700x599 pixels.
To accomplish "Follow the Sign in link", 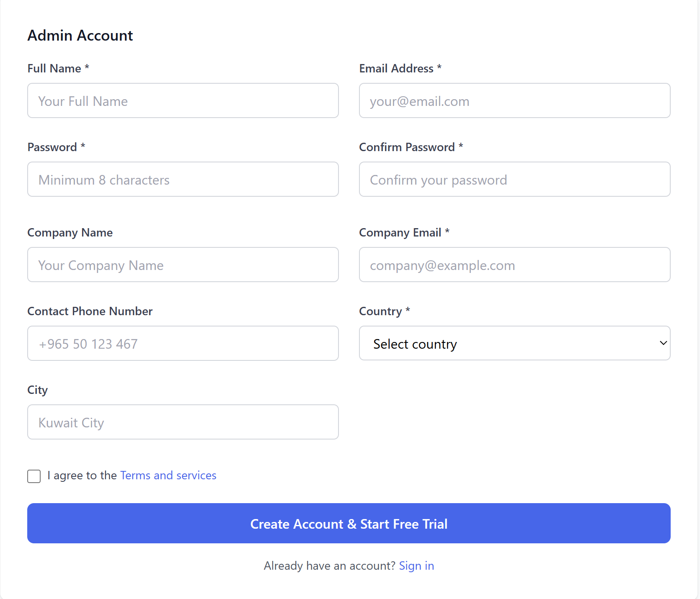I will click(x=416, y=566).
